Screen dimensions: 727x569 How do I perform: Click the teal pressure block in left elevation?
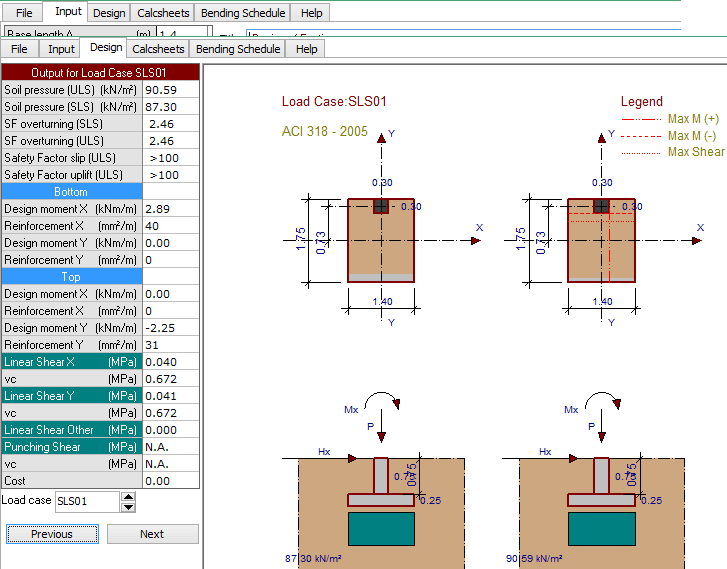click(381, 529)
